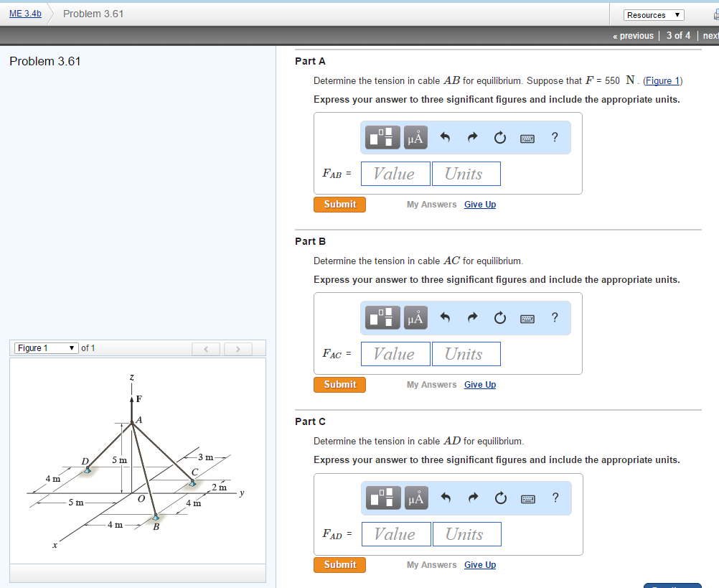The image size is (719, 588).
Task: Open the on-screen keyboard in Part B
Action: tap(527, 317)
